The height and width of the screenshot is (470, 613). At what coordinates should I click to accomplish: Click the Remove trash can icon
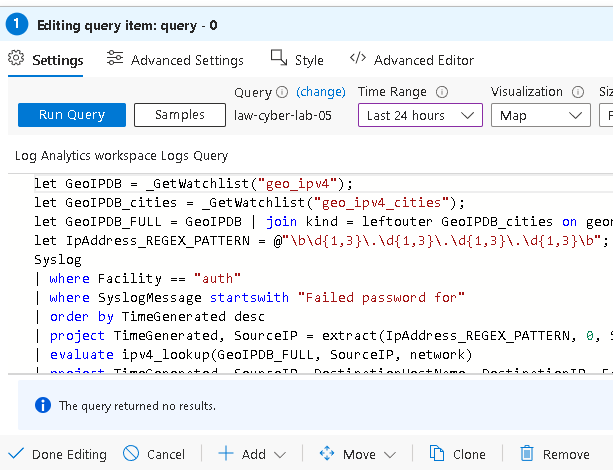click(527, 454)
